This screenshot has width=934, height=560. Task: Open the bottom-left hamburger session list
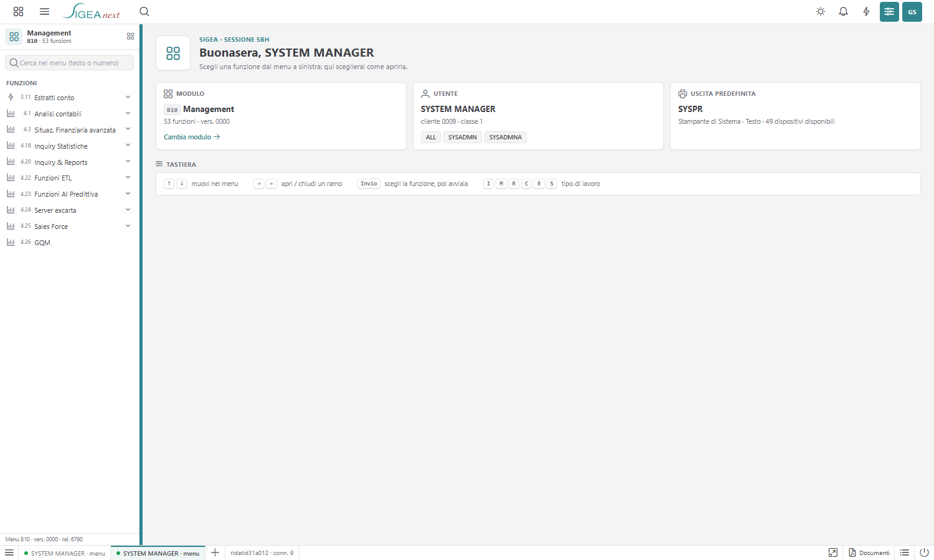point(9,553)
